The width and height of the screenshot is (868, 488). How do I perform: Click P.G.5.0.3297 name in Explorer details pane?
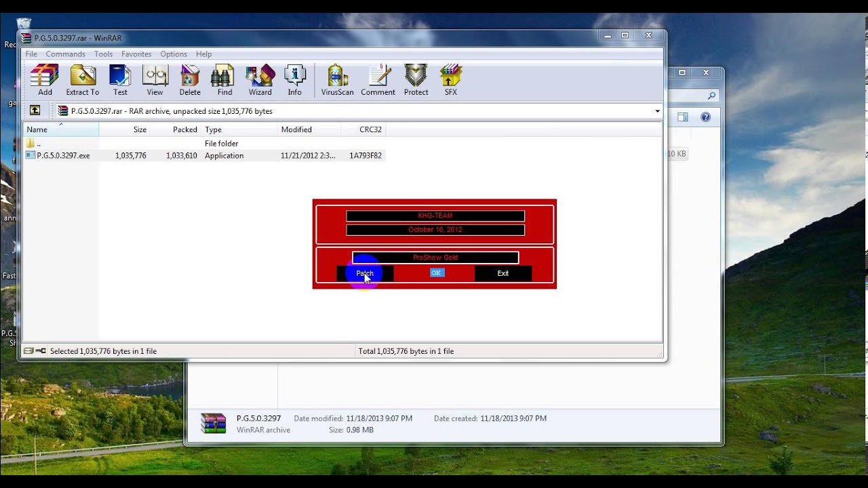(258, 418)
